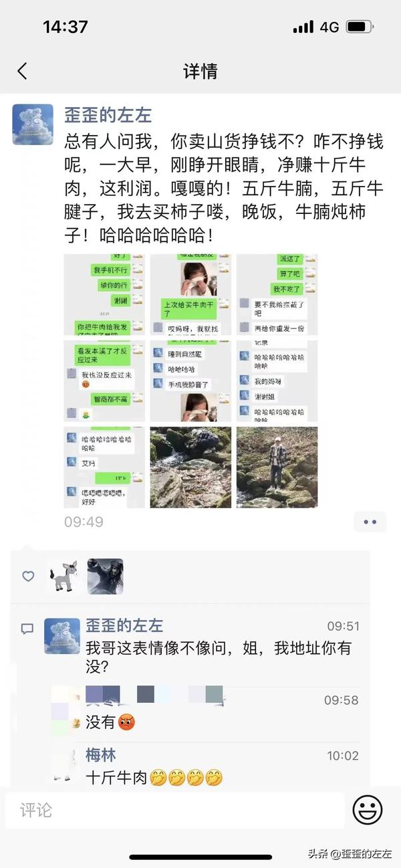Tap the heart like icon

(x=28, y=576)
